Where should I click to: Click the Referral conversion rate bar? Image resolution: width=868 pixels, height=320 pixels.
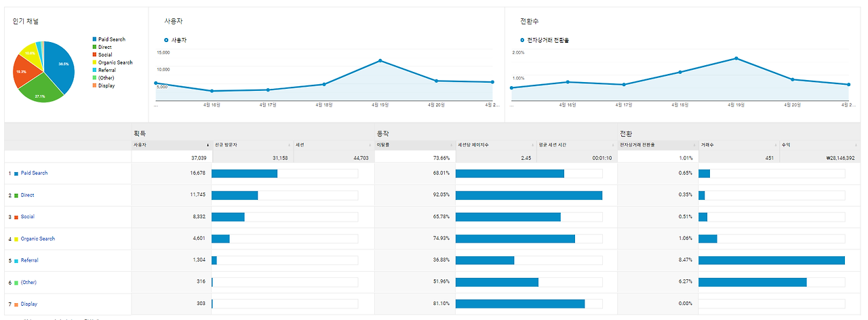tap(772, 260)
